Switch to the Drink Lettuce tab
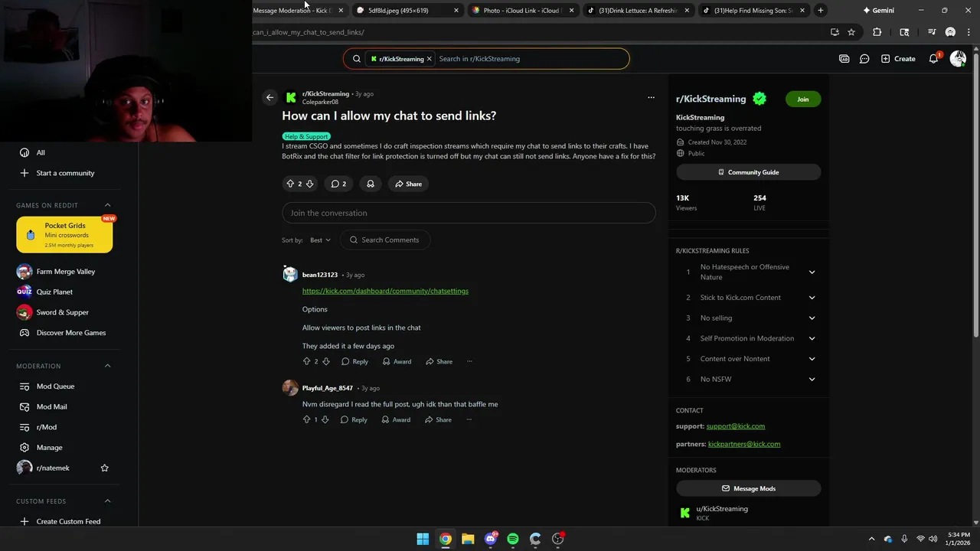Viewport: 980px width, 551px height. click(637, 11)
